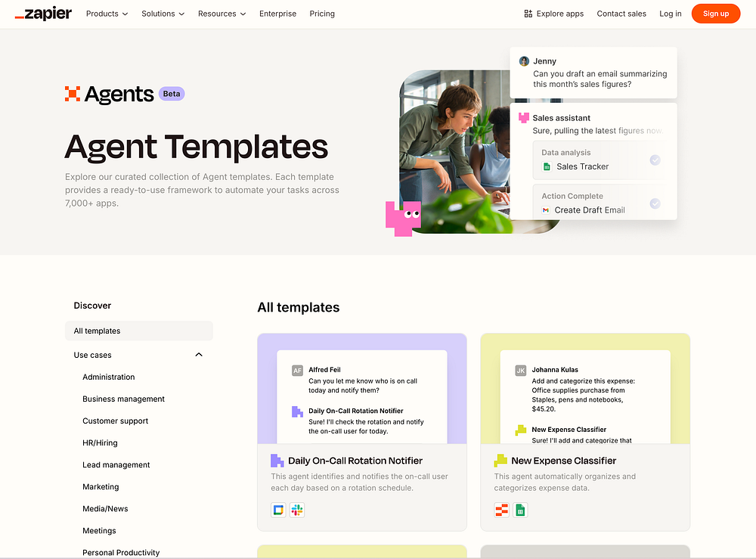Image resolution: width=756 pixels, height=559 pixels.
Task: Click the pink pixel mascot with eyes
Action: pyautogui.click(x=403, y=219)
